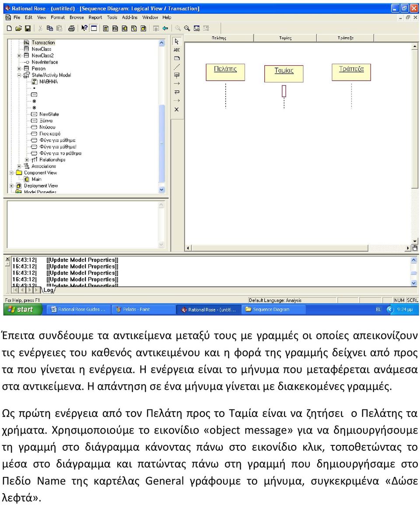Click Browse Deployment Diagram toolbar icon
420x505 pixels.
[x=143, y=28]
